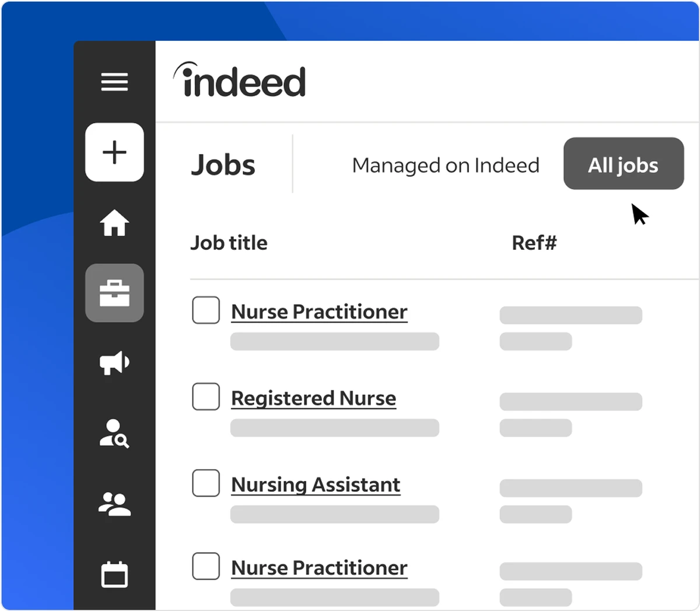Open the first Nurse Practitioner job link
The width and height of the screenshot is (700, 611).
(x=319, y=312)
